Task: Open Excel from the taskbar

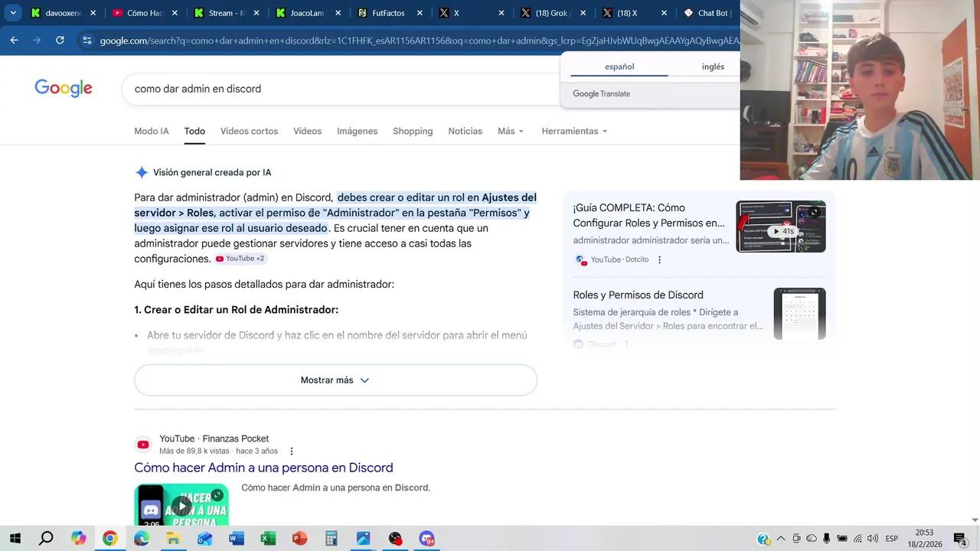Action: click(268, 539)
